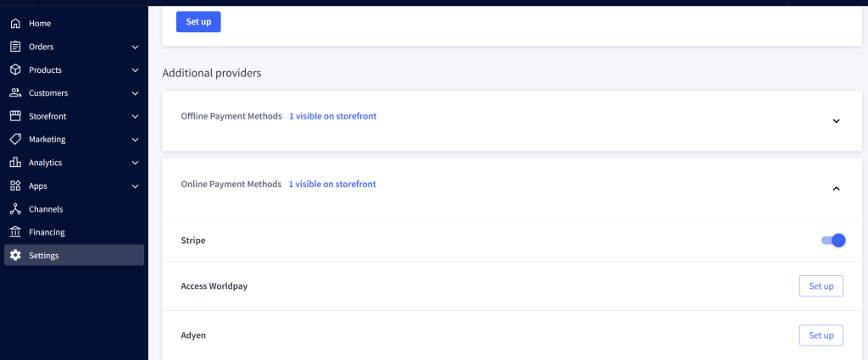Screen dimensions: 868x360
Task: Expand the Marketing menu chevron
Action: pos(135,140)
